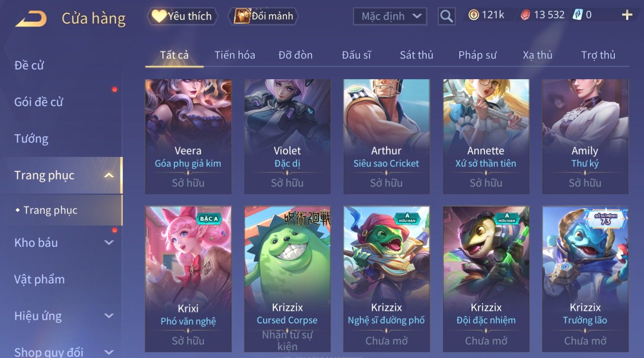Select Krizzix Trưởng lão skin card
Screen dimensions: 644x358
(x=585, y=279)
